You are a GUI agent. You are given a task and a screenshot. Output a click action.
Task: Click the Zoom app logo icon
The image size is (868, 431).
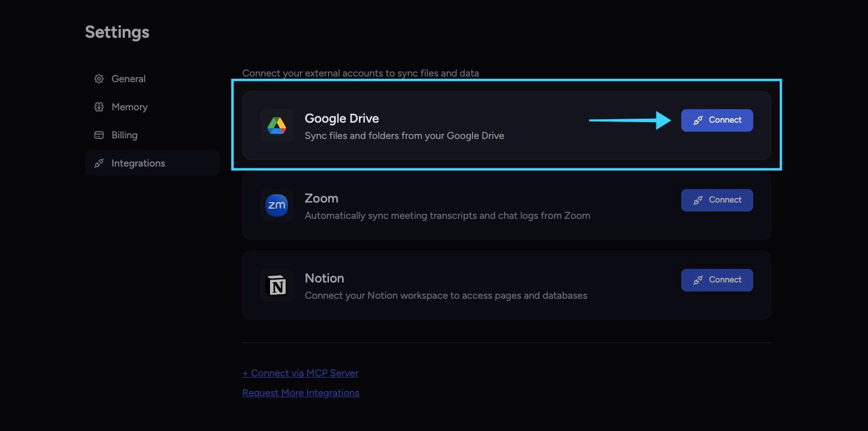click(277, 205)
